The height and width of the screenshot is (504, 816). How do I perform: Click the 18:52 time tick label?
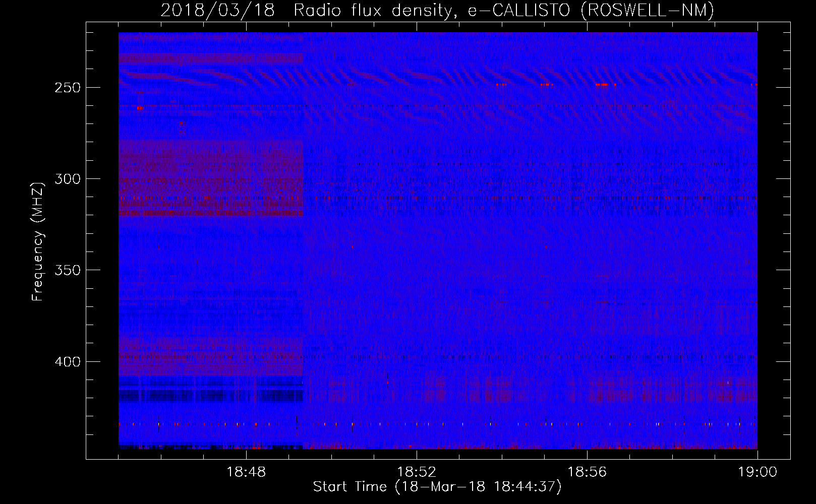(x=417, y=472)
